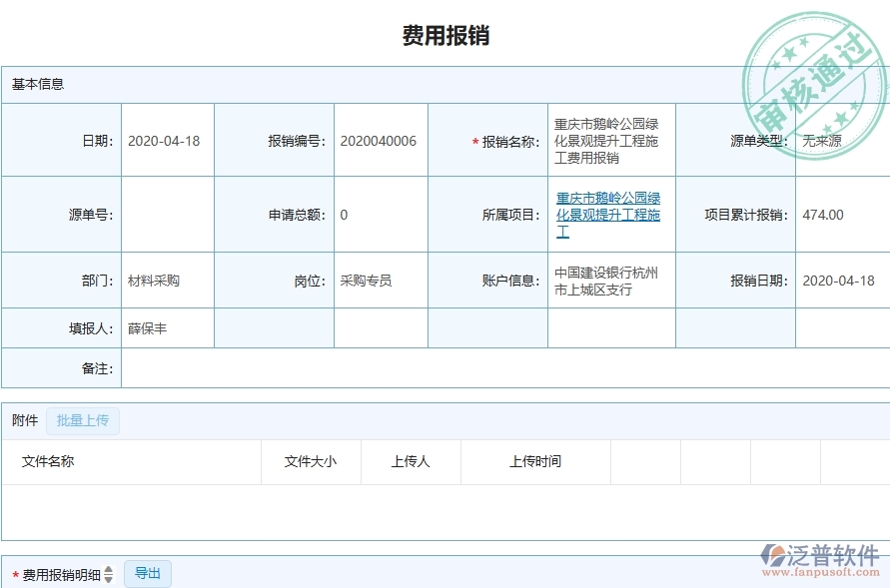Click the 批量上传 batch upload button

point(84,420)
